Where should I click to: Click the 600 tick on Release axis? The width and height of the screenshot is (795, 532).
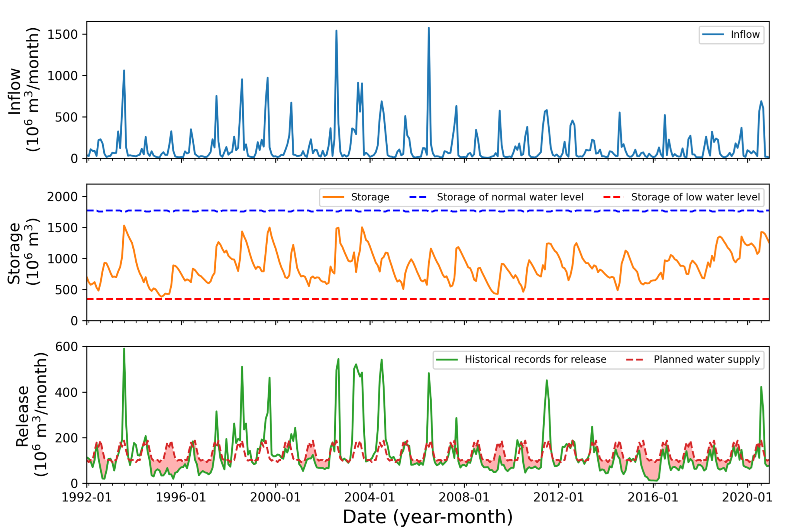click(x=67, y=347)
